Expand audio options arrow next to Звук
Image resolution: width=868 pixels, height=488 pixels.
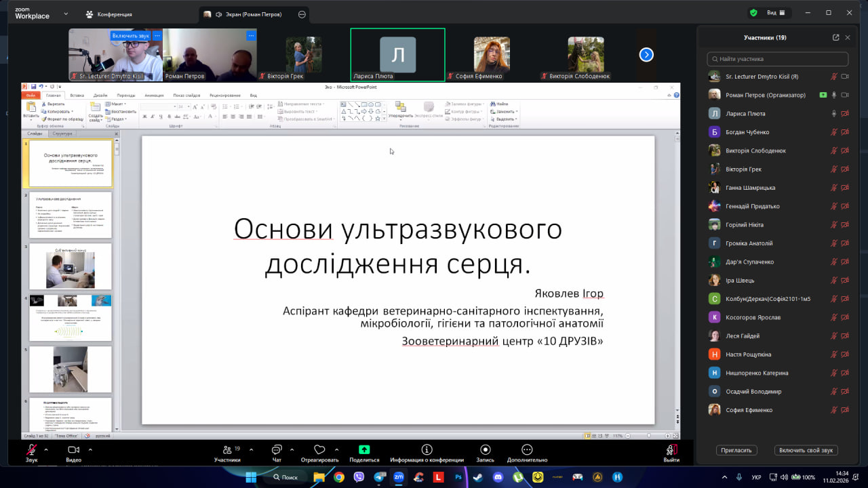[46, 449]
